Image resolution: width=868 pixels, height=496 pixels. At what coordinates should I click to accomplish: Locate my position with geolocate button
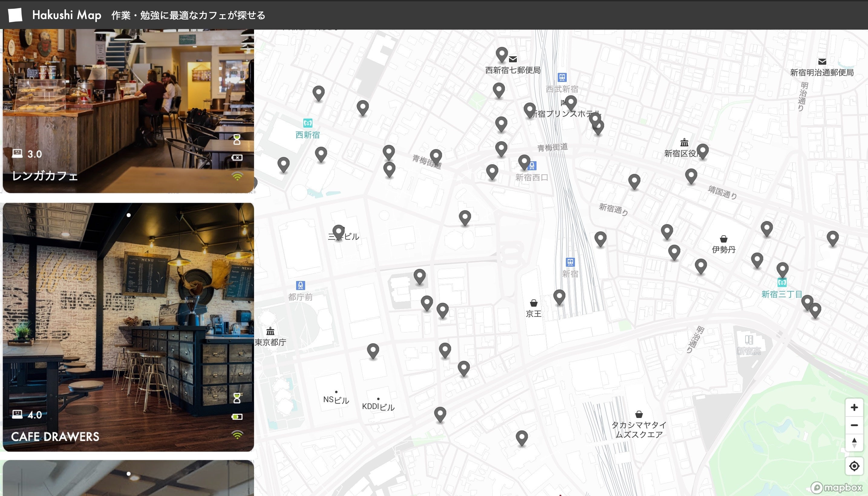[854, 466]
